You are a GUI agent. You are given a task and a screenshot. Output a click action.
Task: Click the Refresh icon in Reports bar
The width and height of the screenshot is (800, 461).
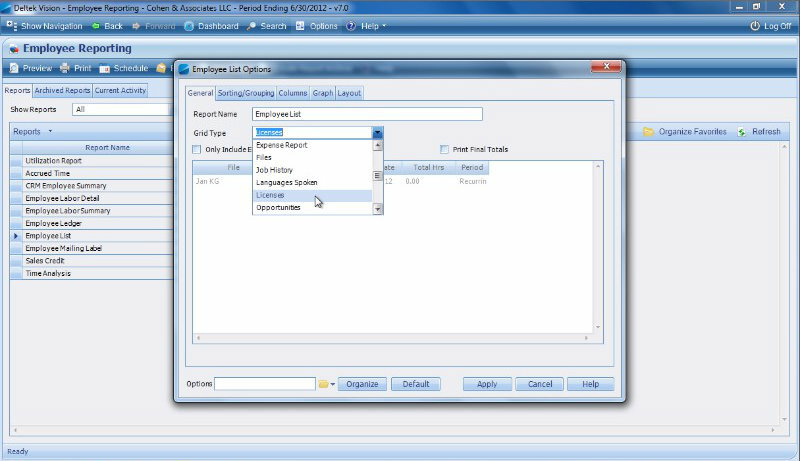tap(742, 132)
